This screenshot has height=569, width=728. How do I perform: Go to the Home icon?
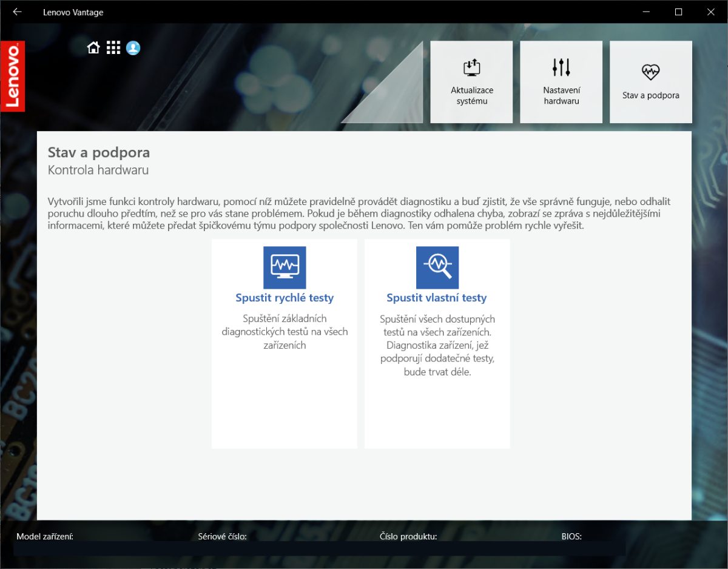click(93, 48)
